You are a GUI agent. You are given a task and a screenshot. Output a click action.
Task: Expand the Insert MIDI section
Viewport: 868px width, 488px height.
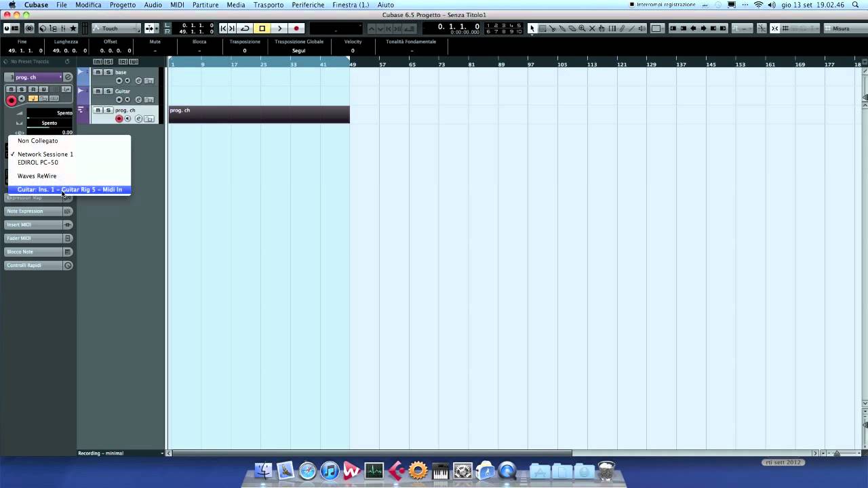point(39,225)
